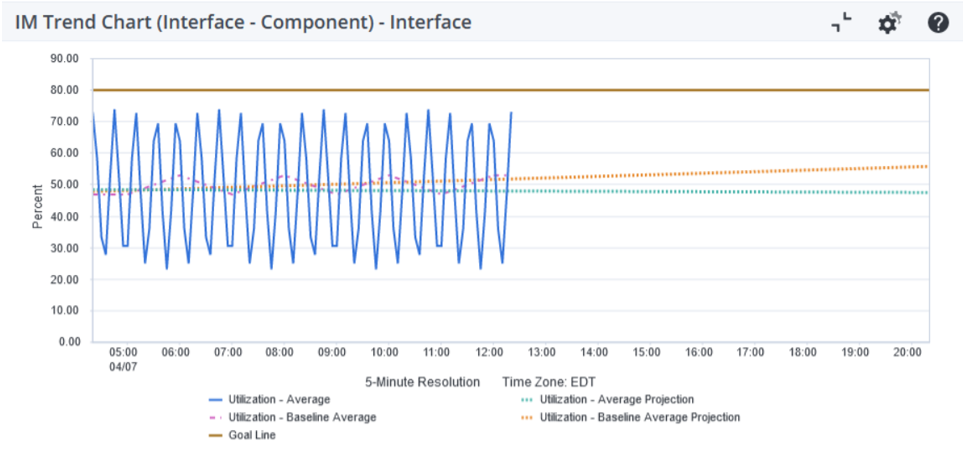The height and width of the screenshot is (463, 963).
Task: Toggle the "Goal Line" legend label
Action: pos(251,435)
